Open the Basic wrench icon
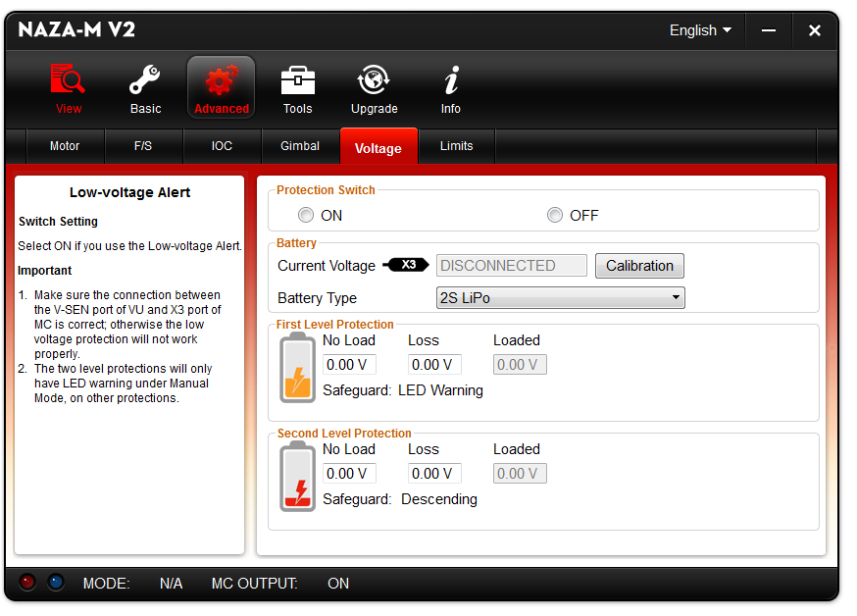The height and width of the screenshot is (616, 857). (x=145, y=80)
